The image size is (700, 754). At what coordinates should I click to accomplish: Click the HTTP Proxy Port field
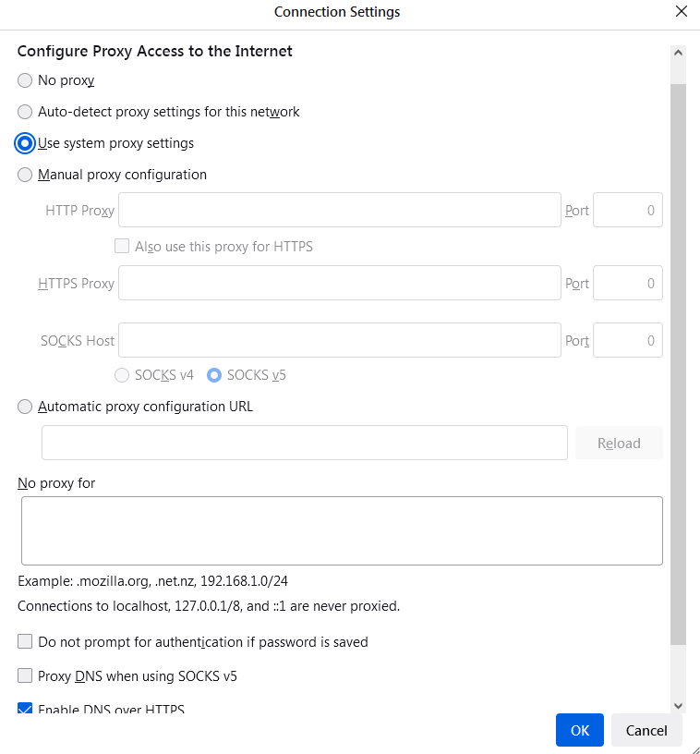point(627,210)
